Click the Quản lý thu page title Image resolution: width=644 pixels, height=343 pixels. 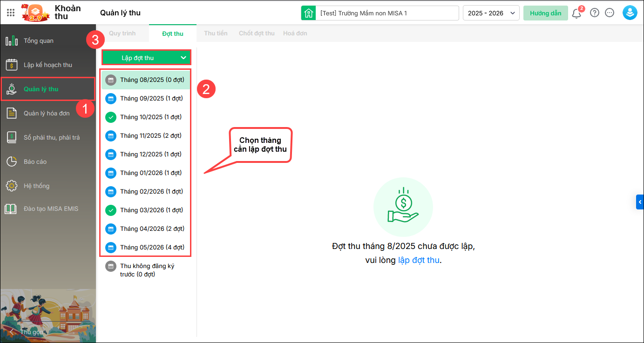tap(120, 13)
